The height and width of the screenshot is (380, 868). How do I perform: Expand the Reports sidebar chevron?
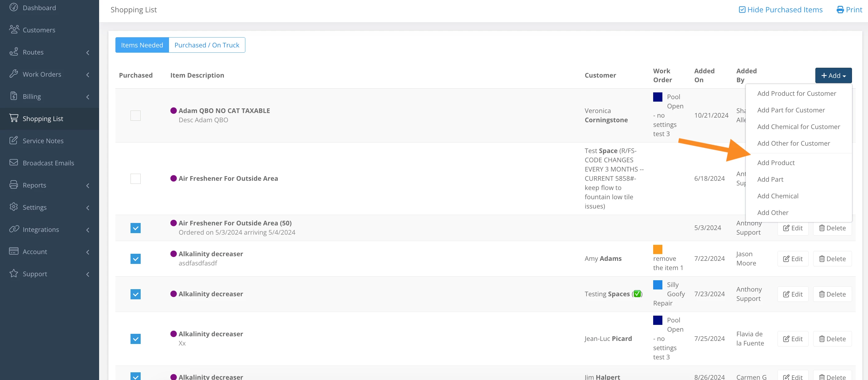tap(88, 185)
